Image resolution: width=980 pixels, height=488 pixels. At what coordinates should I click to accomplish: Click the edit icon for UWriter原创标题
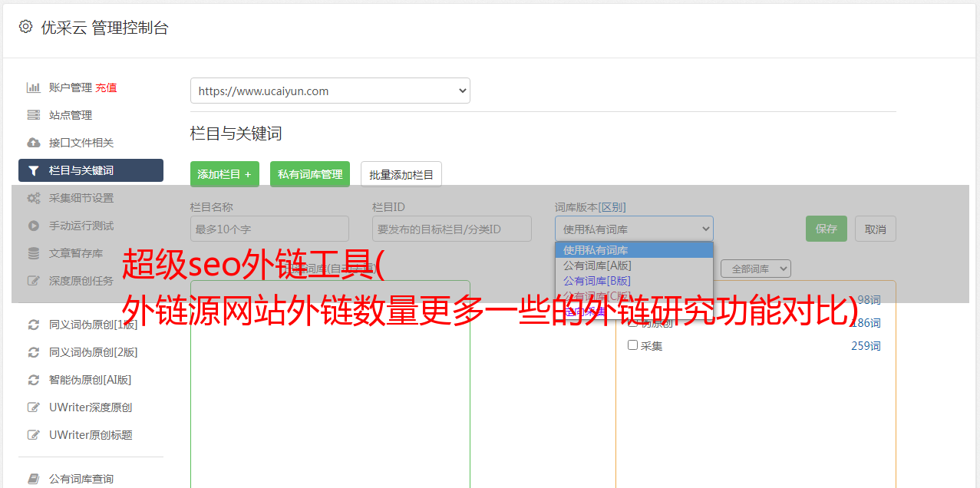coord(33,435)
